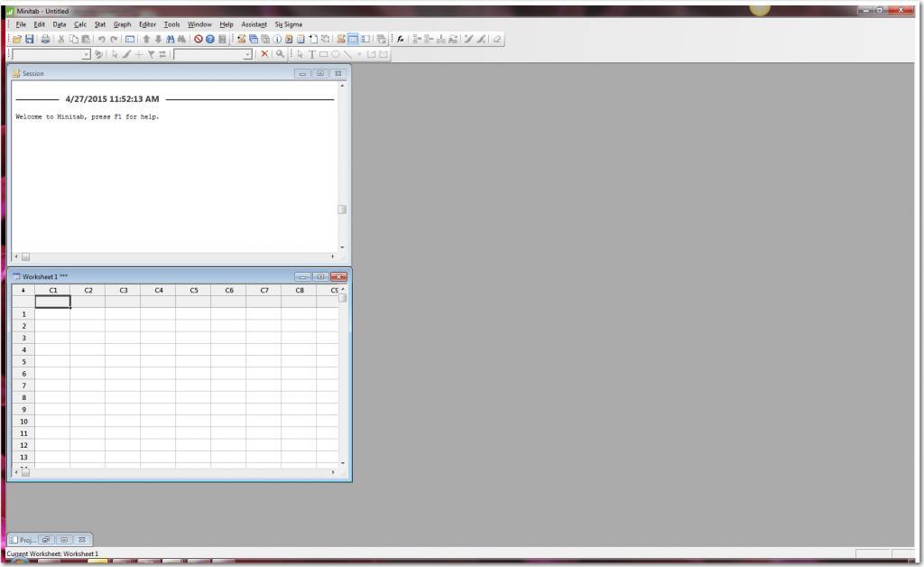Open the Tools menu

tap(171, 24)
